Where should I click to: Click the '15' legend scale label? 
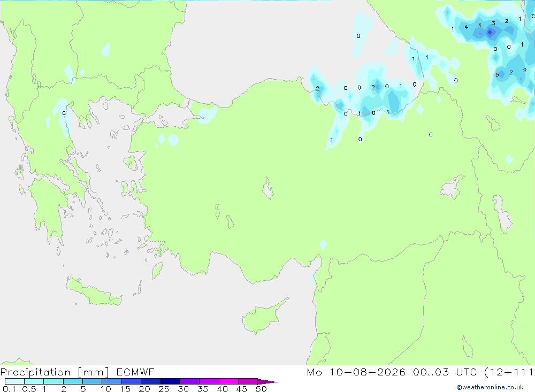pos(125,389)
